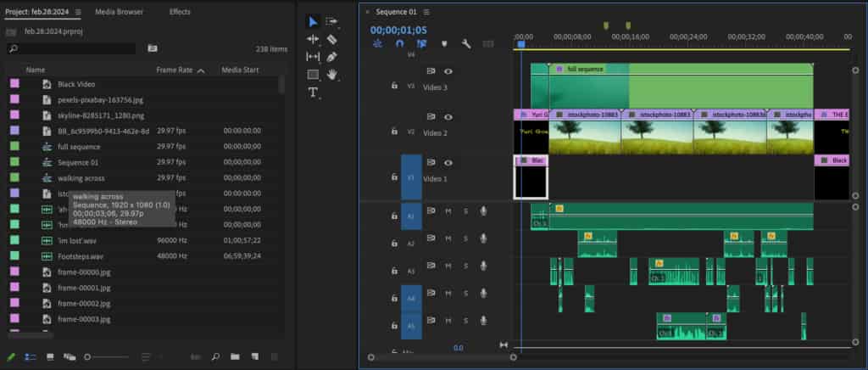Add a marker with the marker icon
Viewport: 868px width, 370px height.
[x=444, y=44]
